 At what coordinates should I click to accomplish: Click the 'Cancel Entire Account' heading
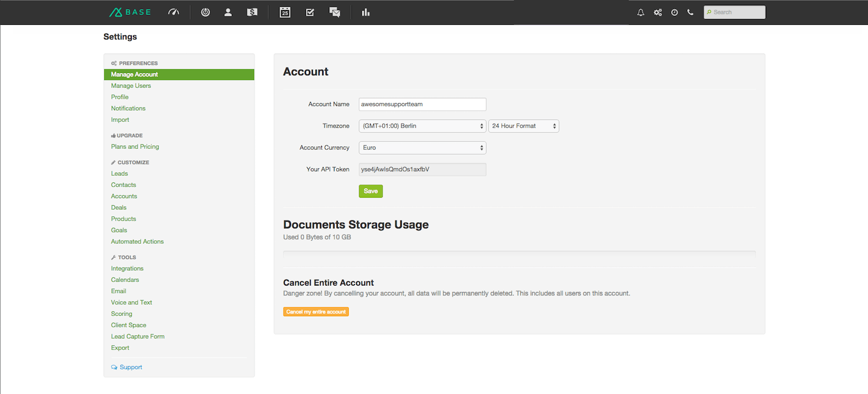click(328, 282)
